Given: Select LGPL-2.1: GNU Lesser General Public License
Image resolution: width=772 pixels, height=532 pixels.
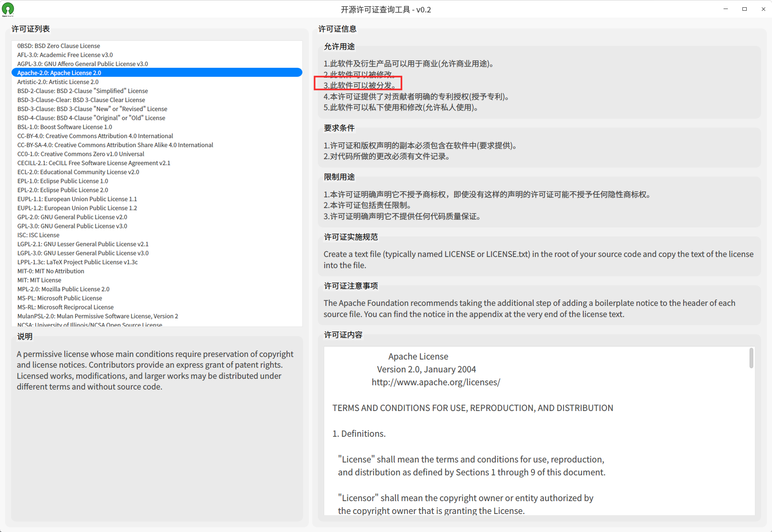Looking at the screenshot, I should tap(157, 244).
